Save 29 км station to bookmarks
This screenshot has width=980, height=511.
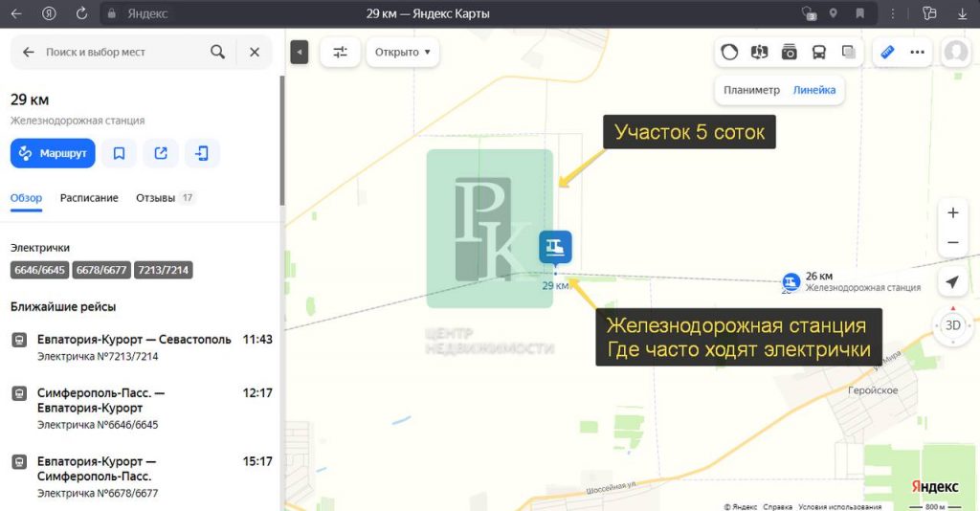click(x=119, y=153)
